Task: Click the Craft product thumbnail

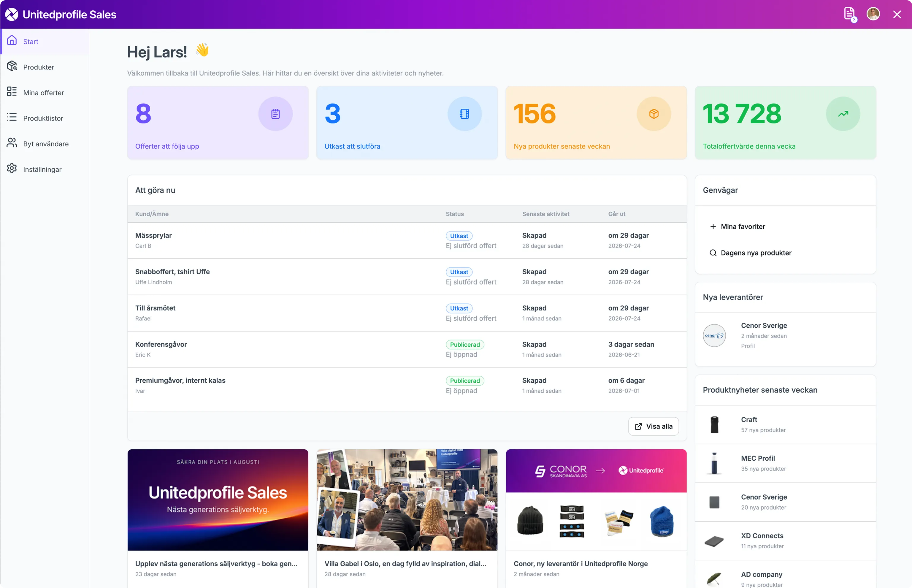Action: [714, 424]
